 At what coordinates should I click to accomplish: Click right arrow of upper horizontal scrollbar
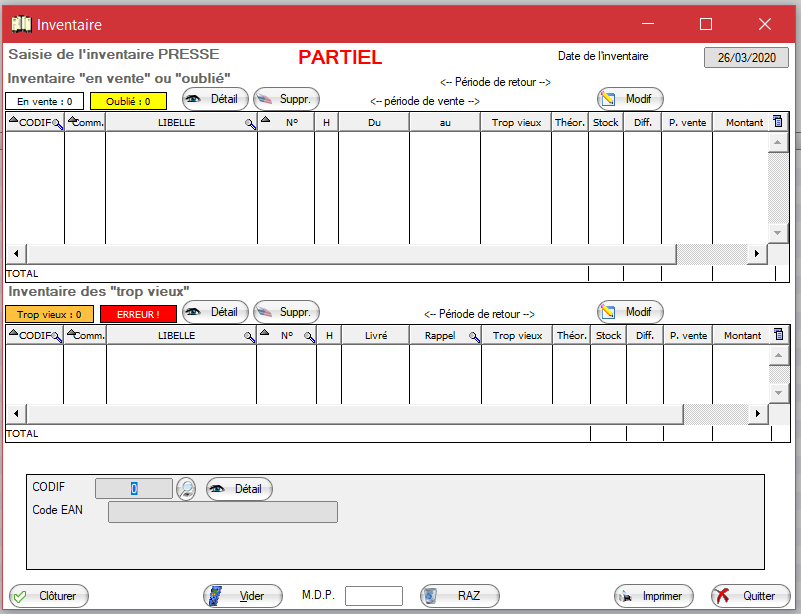coord(757,254)
